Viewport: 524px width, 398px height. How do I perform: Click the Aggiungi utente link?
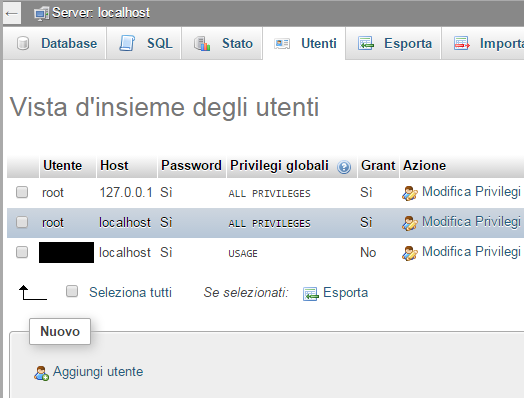98,372
